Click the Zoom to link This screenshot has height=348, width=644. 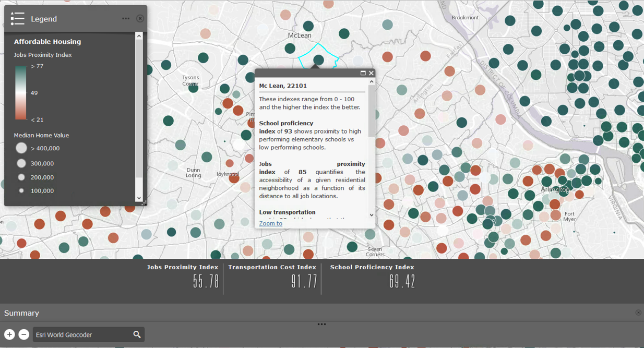click(x=270, y=223)
